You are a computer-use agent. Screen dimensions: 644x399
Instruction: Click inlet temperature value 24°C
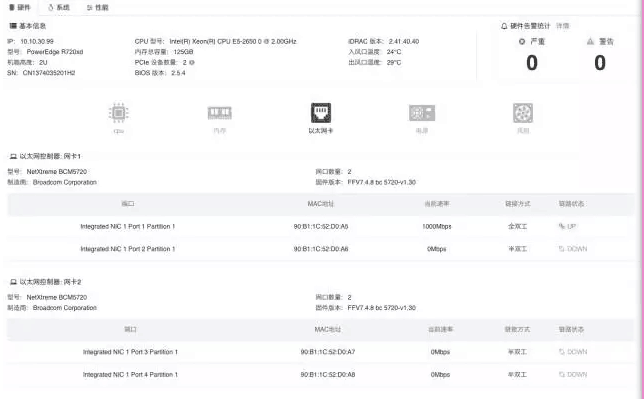[x=394, y=52]
